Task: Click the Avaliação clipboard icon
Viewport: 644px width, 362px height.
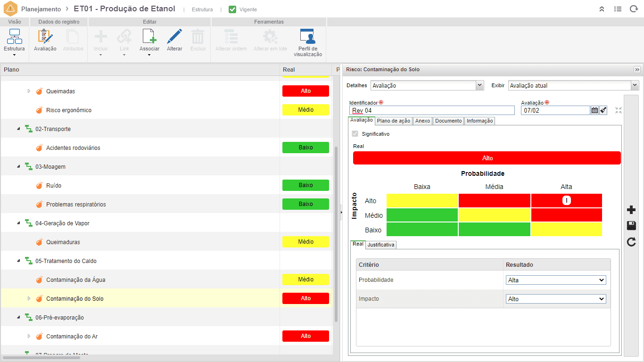Action: coord(45,37)
